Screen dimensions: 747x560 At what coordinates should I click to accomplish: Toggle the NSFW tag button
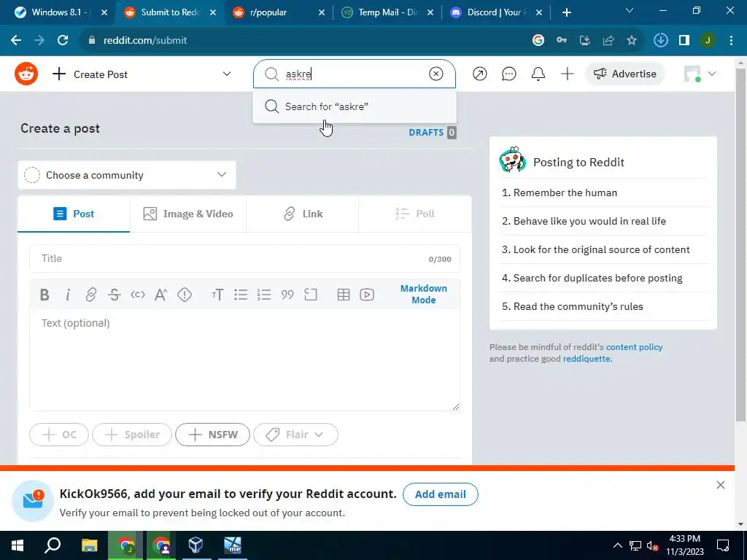coord(212,435)
